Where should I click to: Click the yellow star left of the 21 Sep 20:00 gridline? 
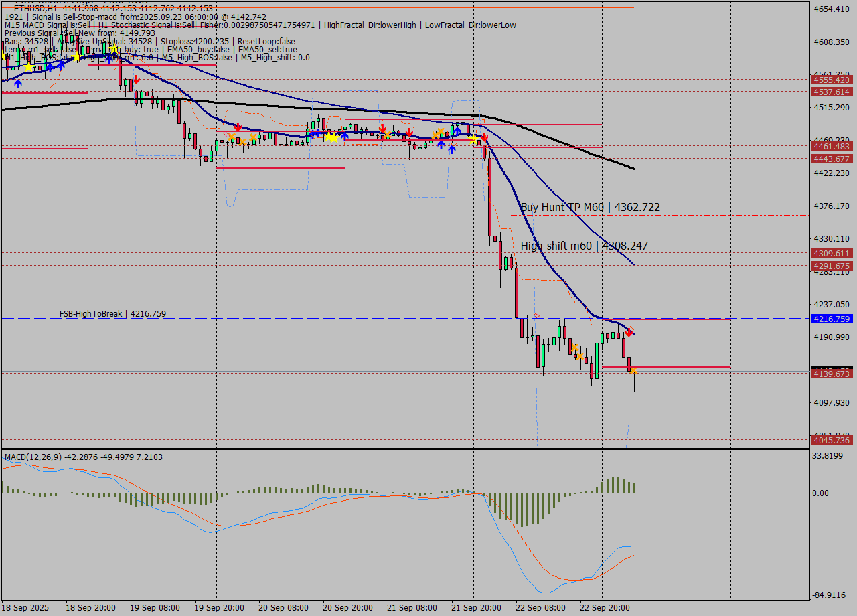tap(474, 139)
